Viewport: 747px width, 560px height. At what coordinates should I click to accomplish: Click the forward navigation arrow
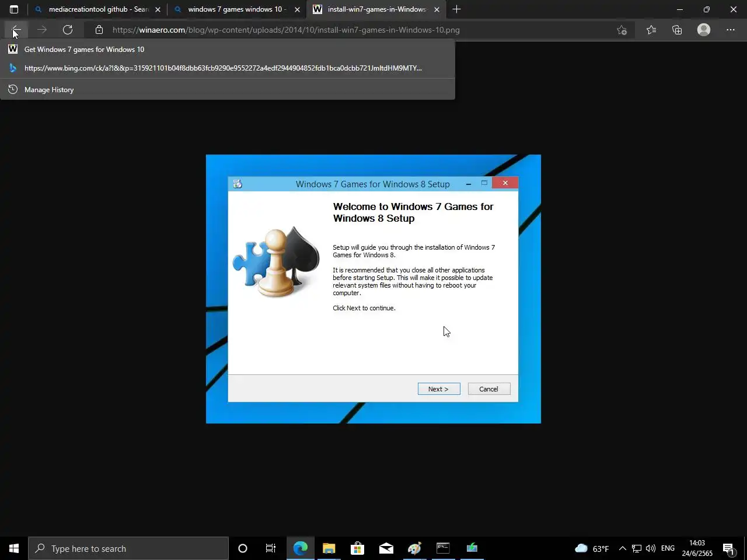[x=42, y=30]
